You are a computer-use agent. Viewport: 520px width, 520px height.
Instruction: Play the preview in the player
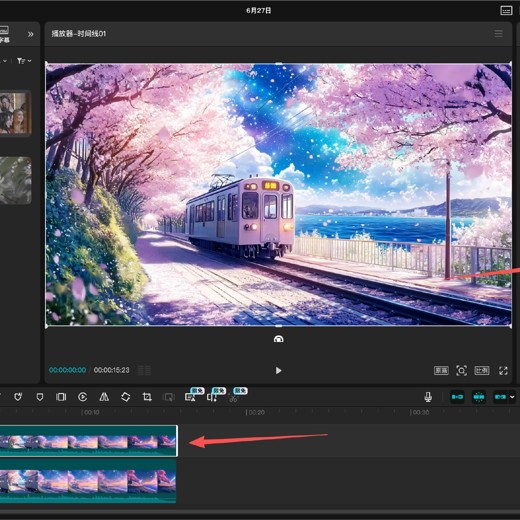pos(278,370)
